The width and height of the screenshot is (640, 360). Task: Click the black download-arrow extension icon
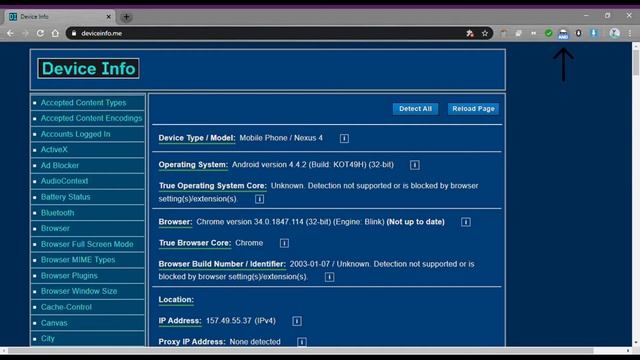(578, 33)
